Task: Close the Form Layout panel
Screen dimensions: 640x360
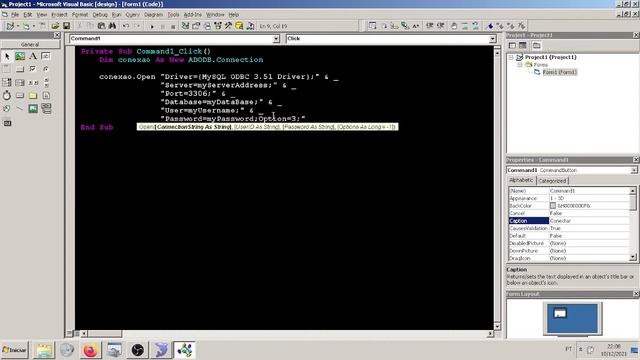Action: 636,294
